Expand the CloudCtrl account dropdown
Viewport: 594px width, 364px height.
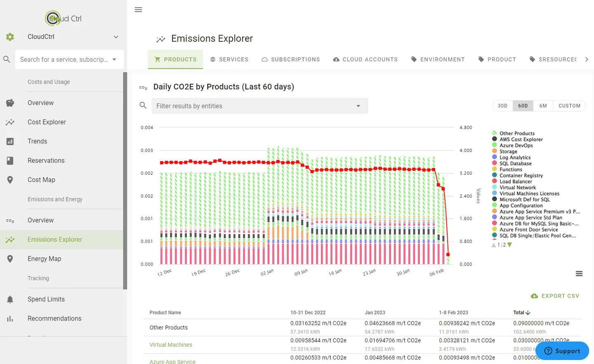[x=116, y=37]
